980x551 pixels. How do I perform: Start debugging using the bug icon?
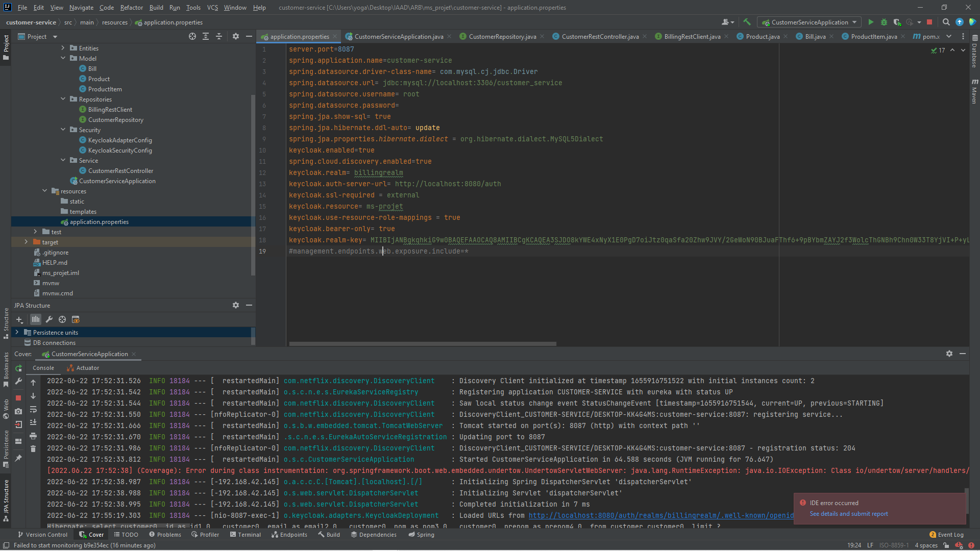click(884, 22)
